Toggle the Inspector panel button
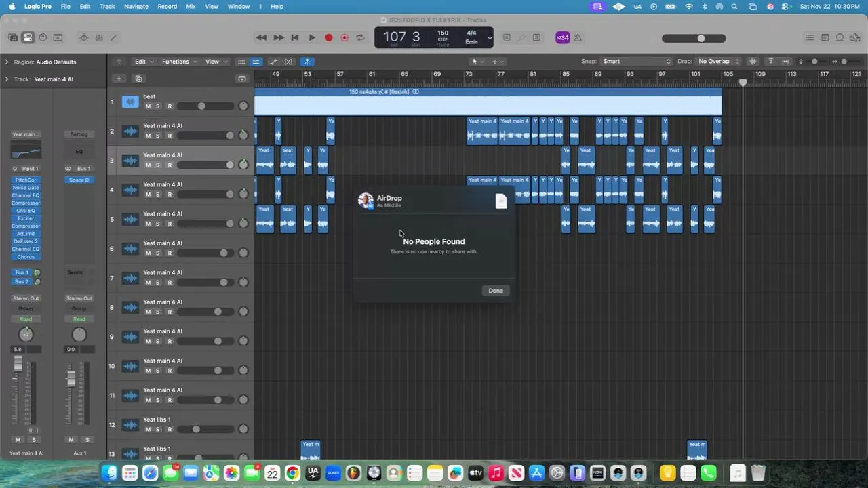Image resolution: width=868 pixels, height=488 pixels. point(28,37)
